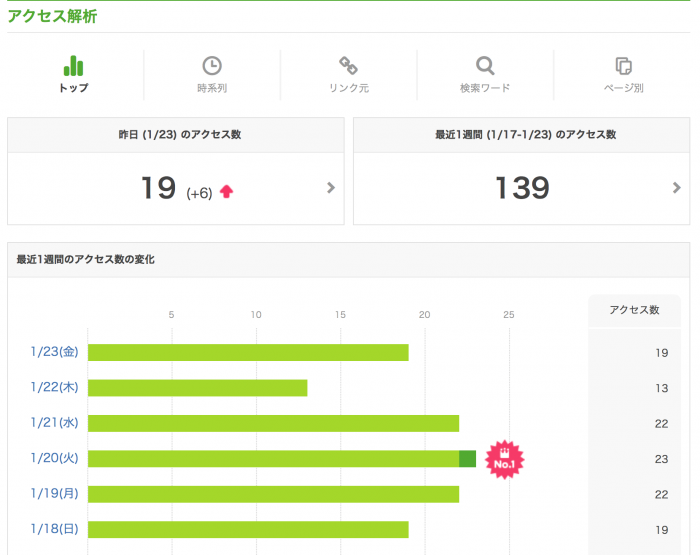Open the 1/22(木) date link

tap(54, 387)
